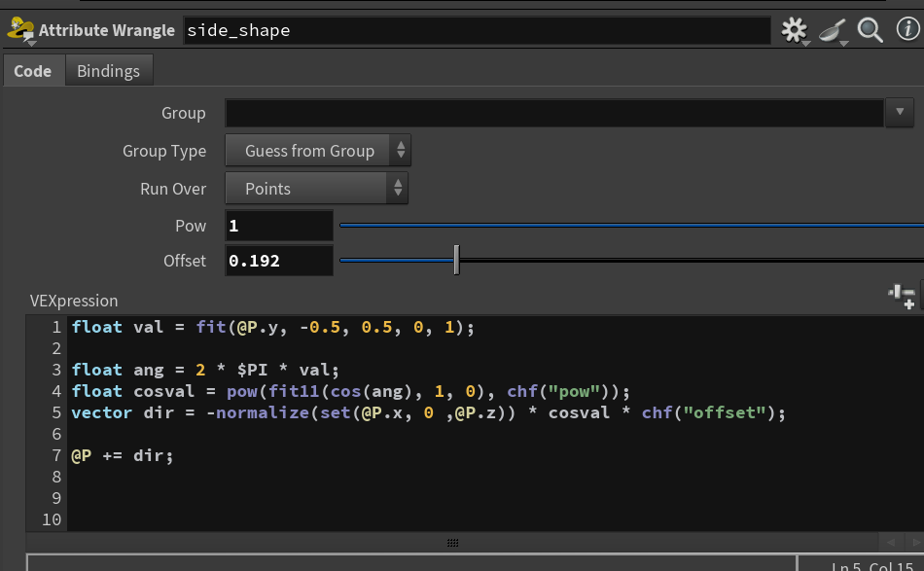Image resolution: width=924 pixels, height=571 pixels.
Task: Switch to the Code tab
Action: pyautogui.click(x=32, y=71)
